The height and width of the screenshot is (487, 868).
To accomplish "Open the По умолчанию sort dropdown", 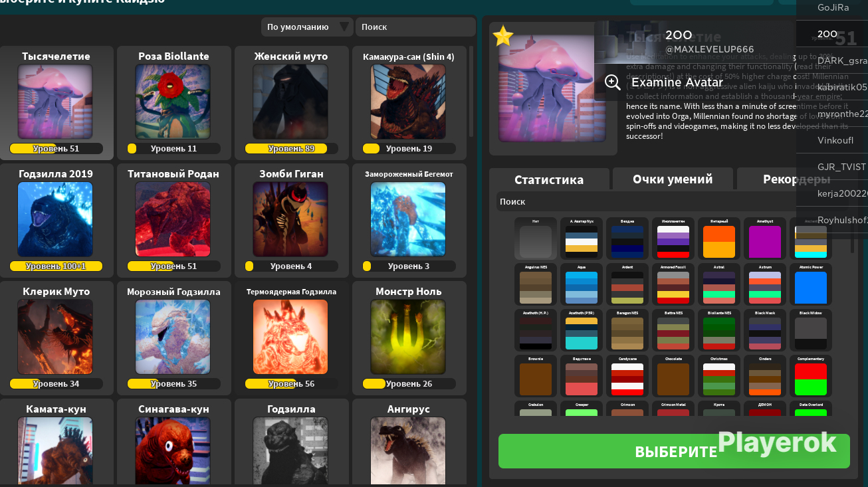I will click(307, 27).
